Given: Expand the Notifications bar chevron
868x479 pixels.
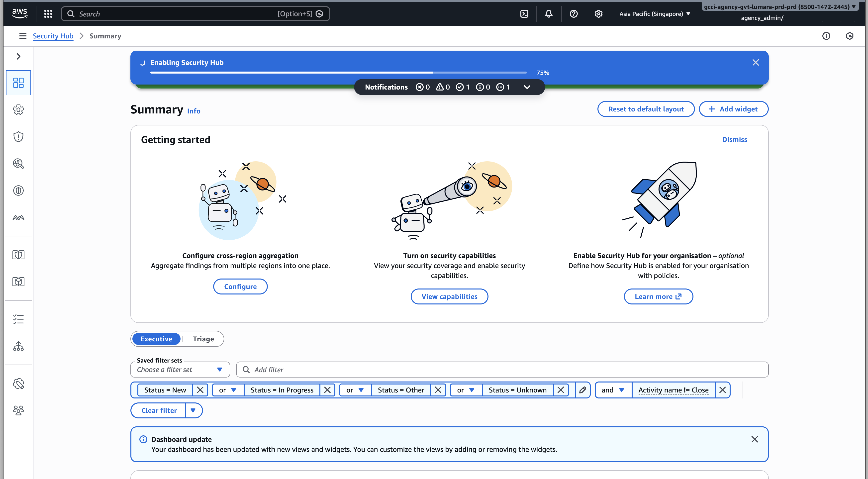Looking at the screenshot, I should point(527,87).
